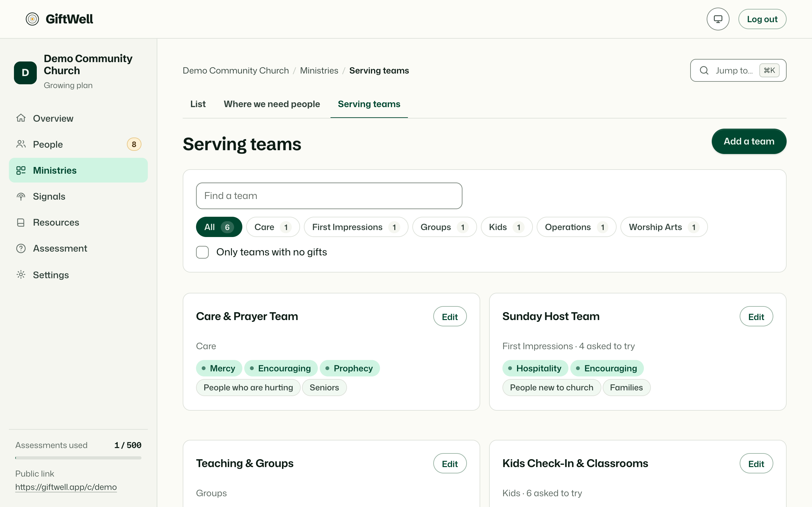Click the Assessments used progress bar
Screen dimensions: 812x507
click(78, 458)
